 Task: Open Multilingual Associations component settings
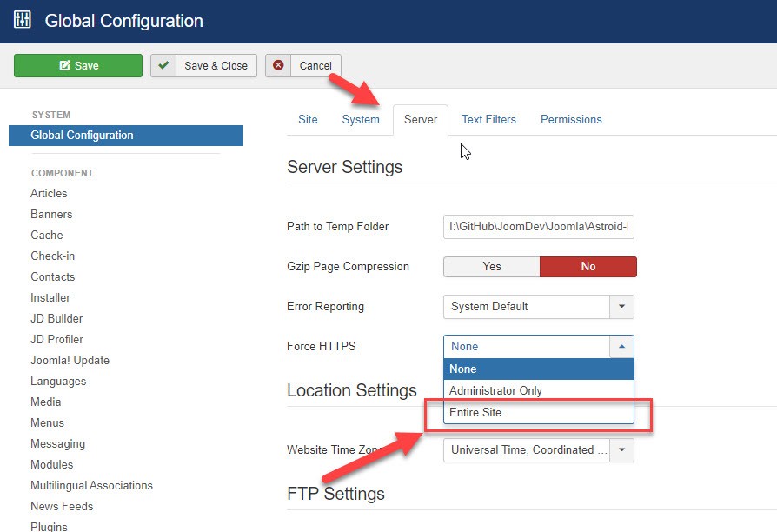click(91, 485)
